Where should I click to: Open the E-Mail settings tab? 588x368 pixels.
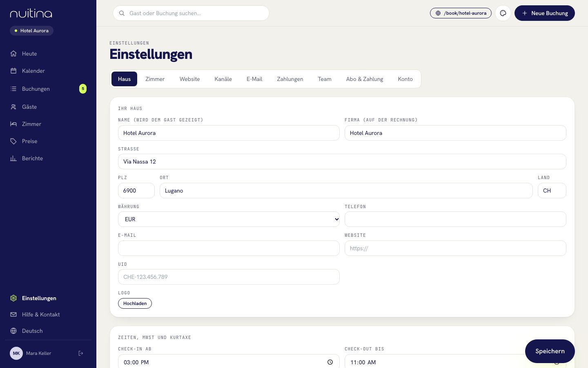pyautogui.click(x=254, y=79)
